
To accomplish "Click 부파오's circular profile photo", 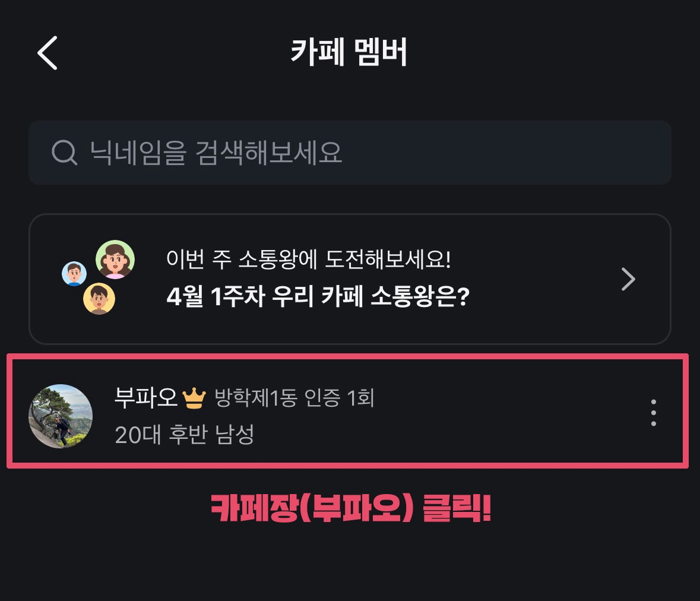I will (x=61, y=416).
